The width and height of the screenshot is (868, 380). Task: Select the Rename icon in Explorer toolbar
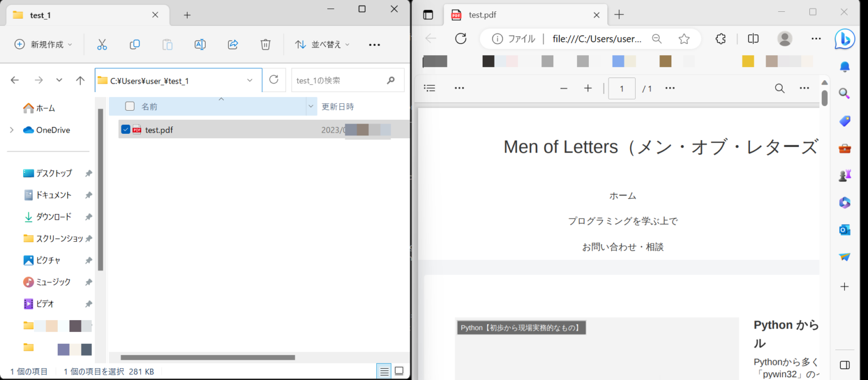click(x=199, y=44)
